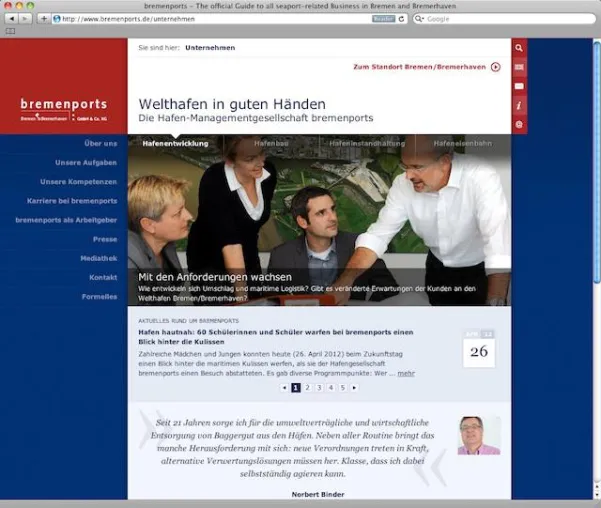
Task: Click the bottom red circular sidebar icon
Action: coord(519,124)
